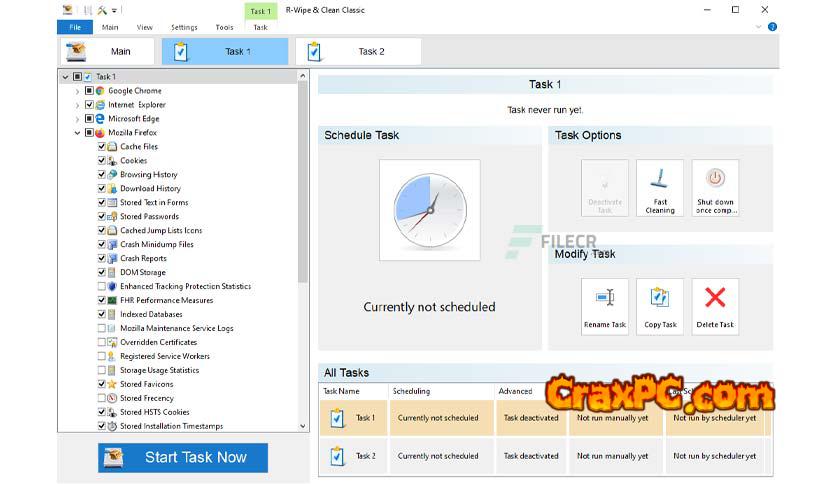Click the Download History icon
The image size is (836, 484).
coord(112,188)
